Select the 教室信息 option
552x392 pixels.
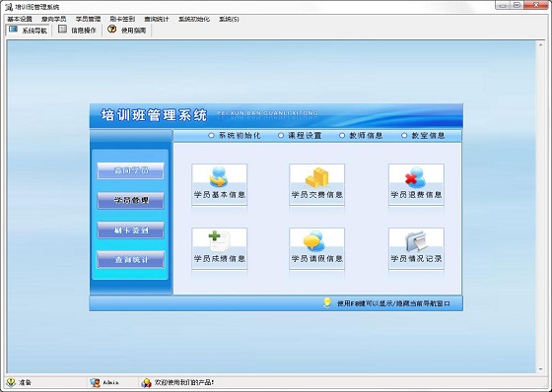tap(423, 136)
